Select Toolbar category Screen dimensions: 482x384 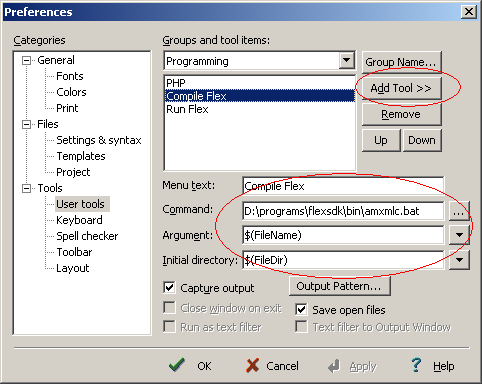(74, 252)
